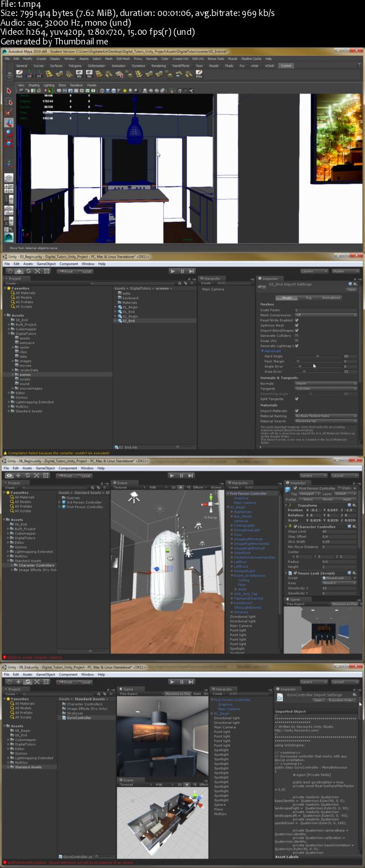Screen dimensions: 365x868
Task: Select Hand tool in 09_End Unity toolbar
Action: (10, 682)
